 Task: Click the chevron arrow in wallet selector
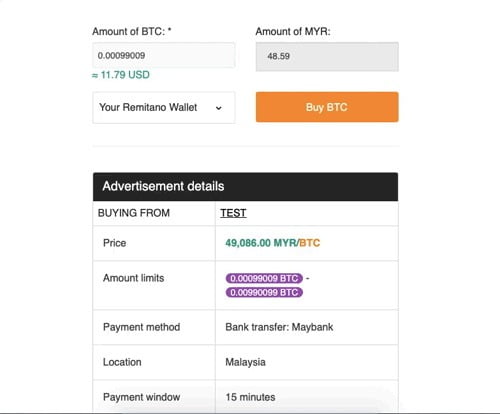pyautogui.click(x=219, y=108)
